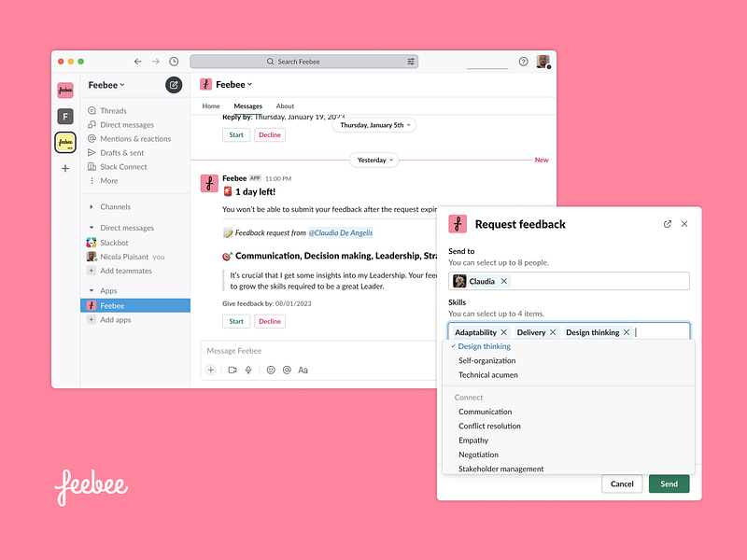Select Technical acumen skill option
This screenshot has height=560, width=747.
coord(487,375)
